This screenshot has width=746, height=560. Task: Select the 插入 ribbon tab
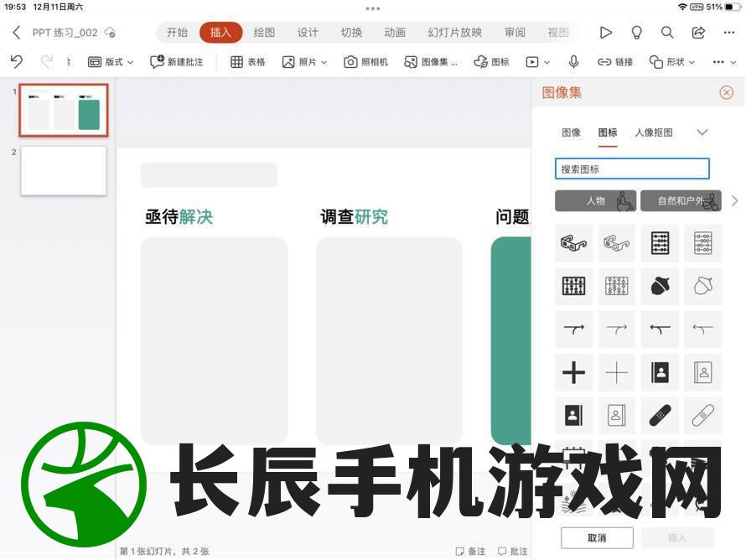pyautogui.click(x=220, y=33)
